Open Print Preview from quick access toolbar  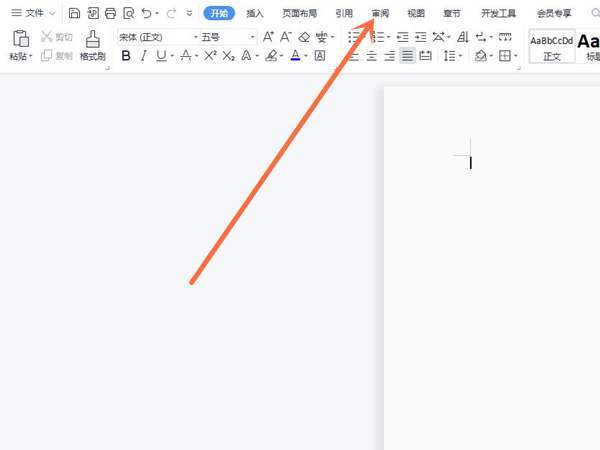pos(128,14)
